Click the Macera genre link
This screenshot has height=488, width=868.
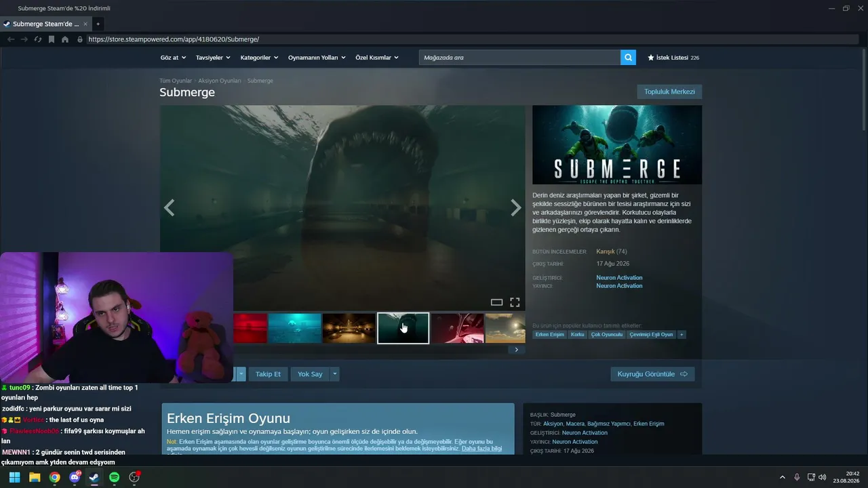coord(575,424)
